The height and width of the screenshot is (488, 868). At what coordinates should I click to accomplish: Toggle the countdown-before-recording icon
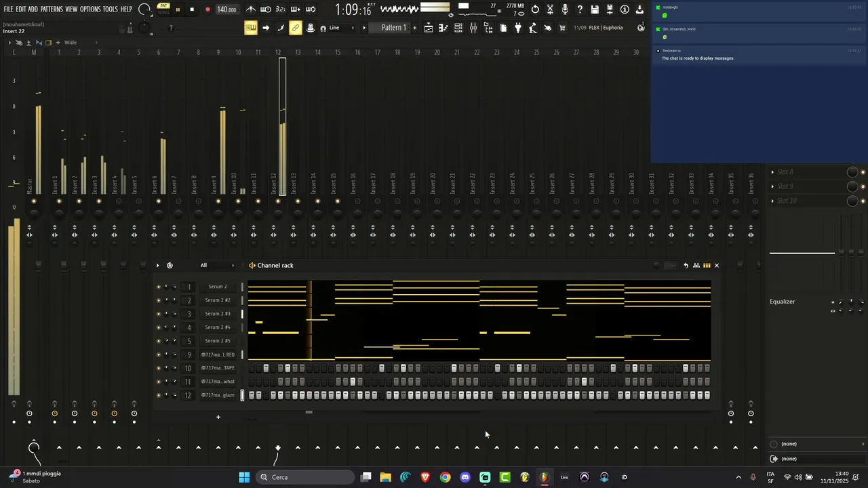pos(281,9)
